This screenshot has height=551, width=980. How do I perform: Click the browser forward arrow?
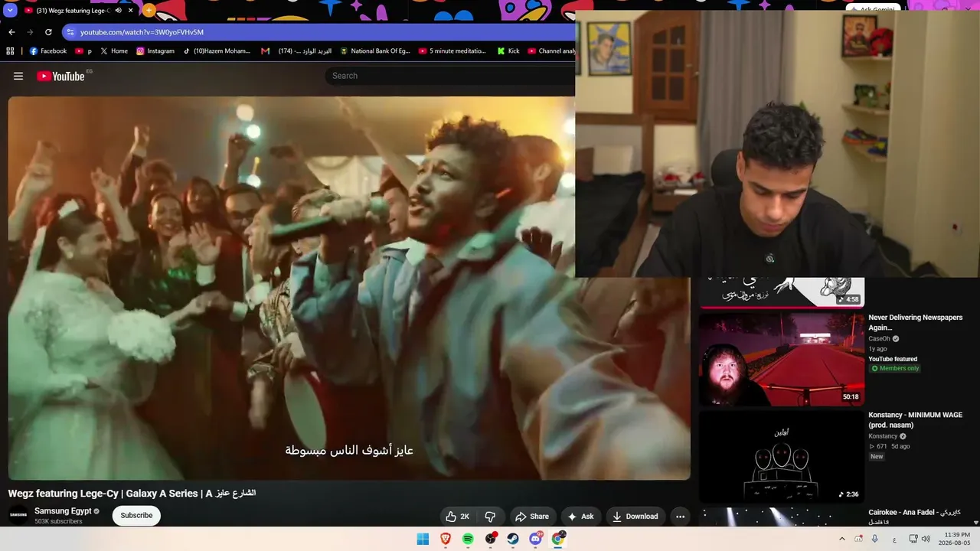[x=30, y=32]
